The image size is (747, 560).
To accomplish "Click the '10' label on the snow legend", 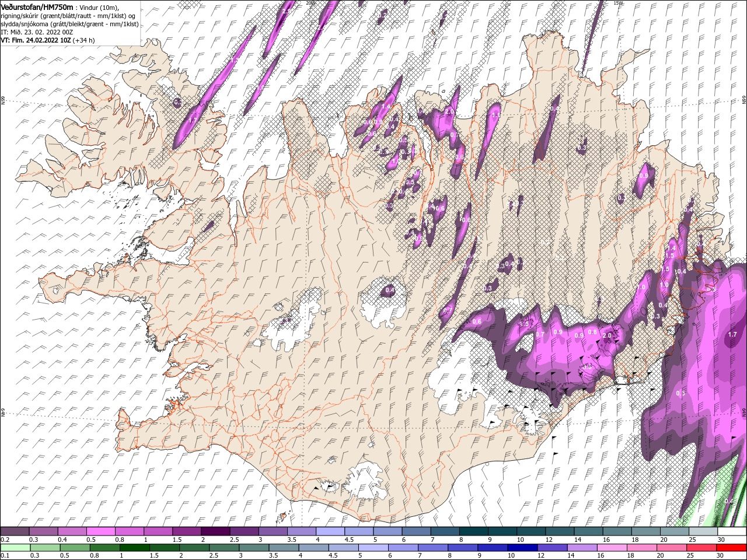I will (x=520, y=540).
